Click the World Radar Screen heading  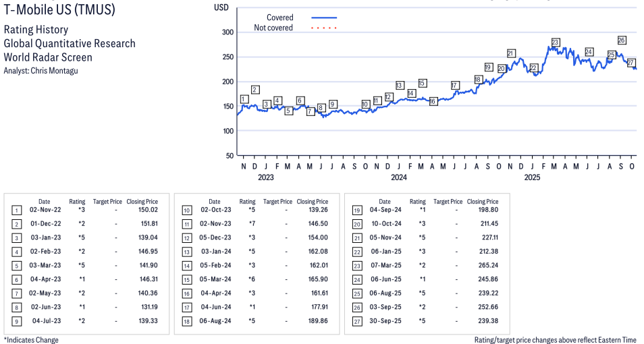pos(48,57)
